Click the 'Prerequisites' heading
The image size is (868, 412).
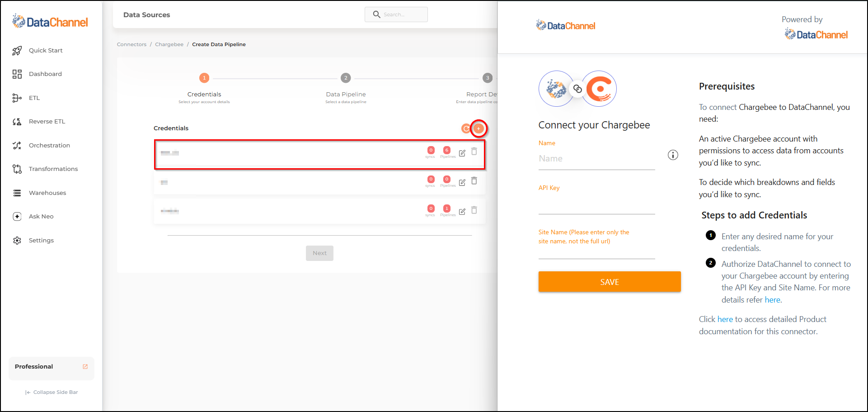point(727,86)
